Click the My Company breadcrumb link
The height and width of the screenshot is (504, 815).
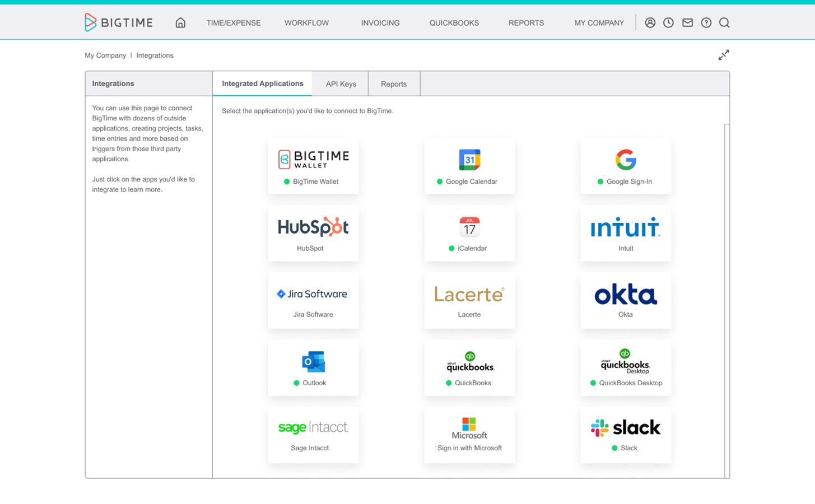tap(105, 55)
